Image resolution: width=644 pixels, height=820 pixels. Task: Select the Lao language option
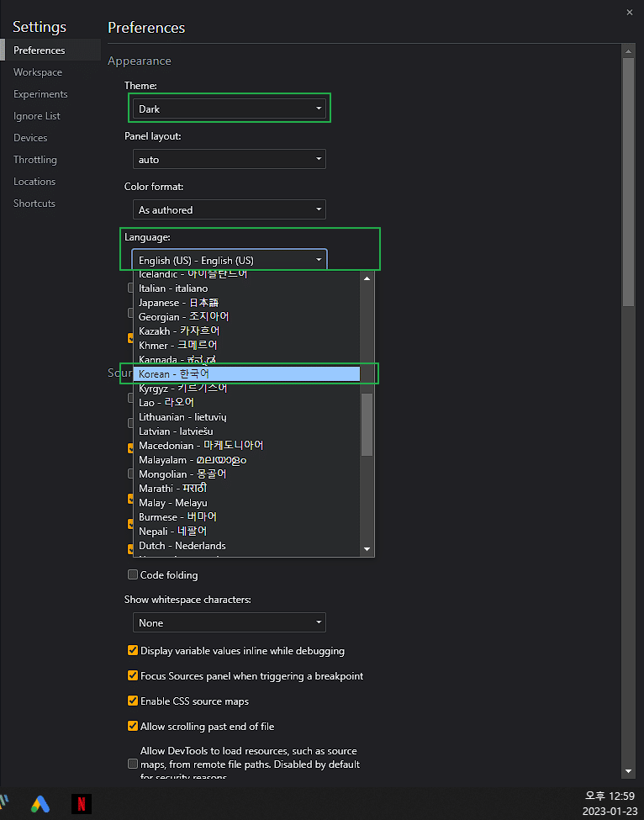pyautogui.click(x=246, y=403)
